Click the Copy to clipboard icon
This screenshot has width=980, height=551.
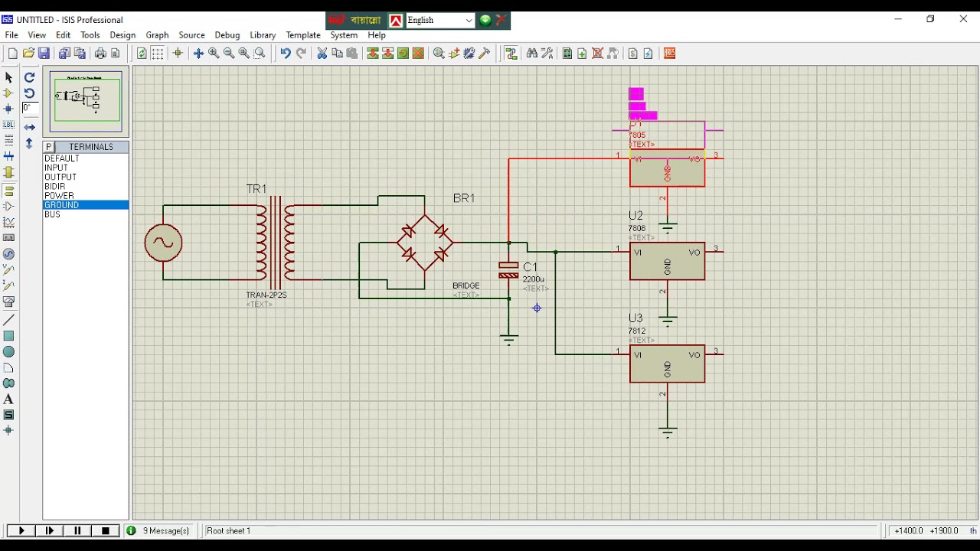click(x=337, y=54)
